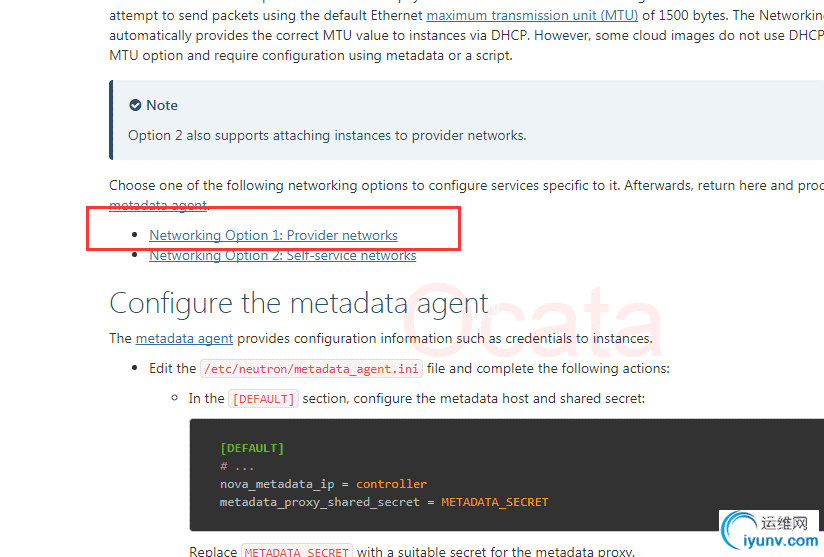Click the METADATA_SECRET inline code in the Replace sentence
The image size is (824, 557).
(x=296, y=552)
